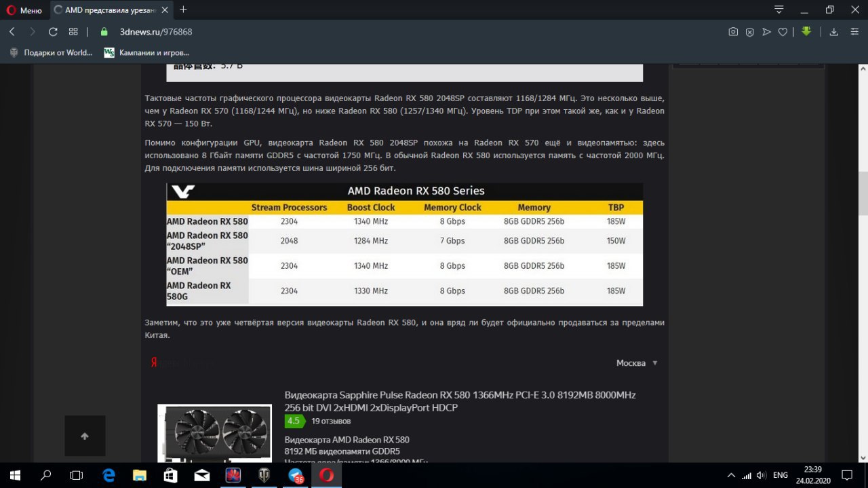Close the AMD представила tab
Image resolution: width=868 pixels, height=488 pixels.
(x=165, y=10)
